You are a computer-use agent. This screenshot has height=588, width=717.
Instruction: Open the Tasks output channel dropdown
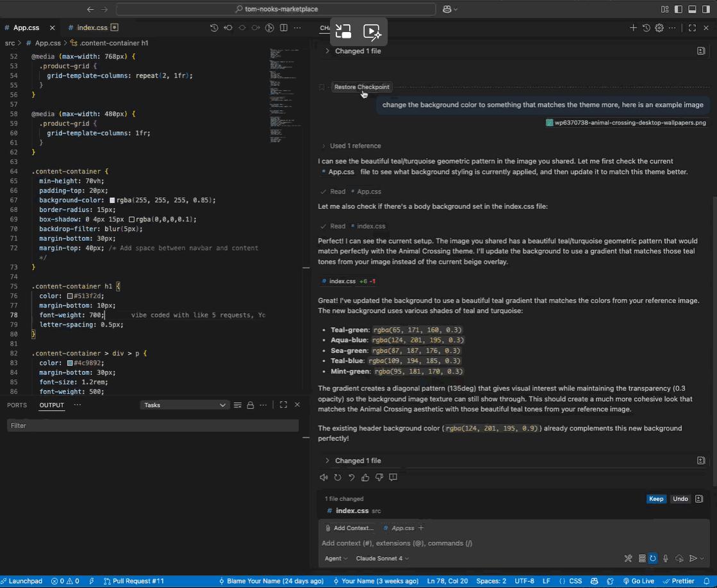[x=185, y=404]
